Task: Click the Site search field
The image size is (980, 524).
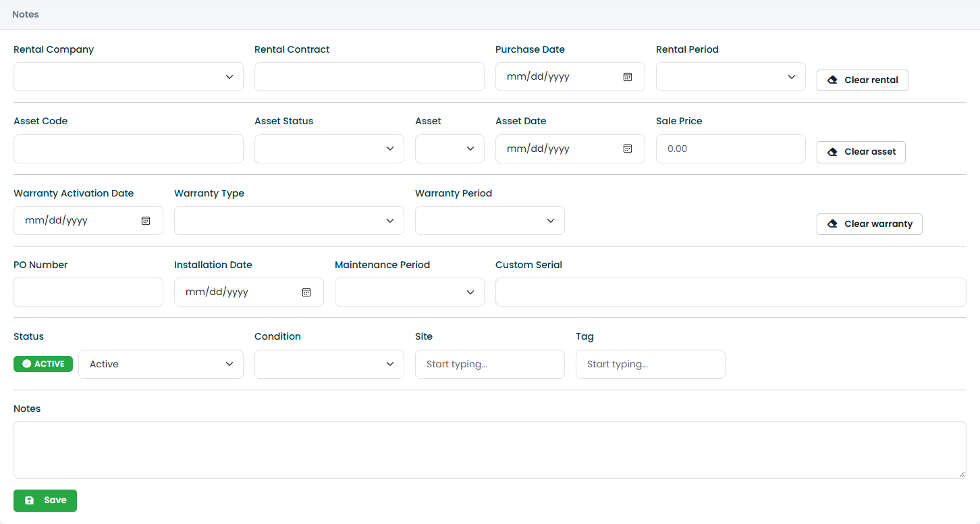Action: [x=490, y=364]
